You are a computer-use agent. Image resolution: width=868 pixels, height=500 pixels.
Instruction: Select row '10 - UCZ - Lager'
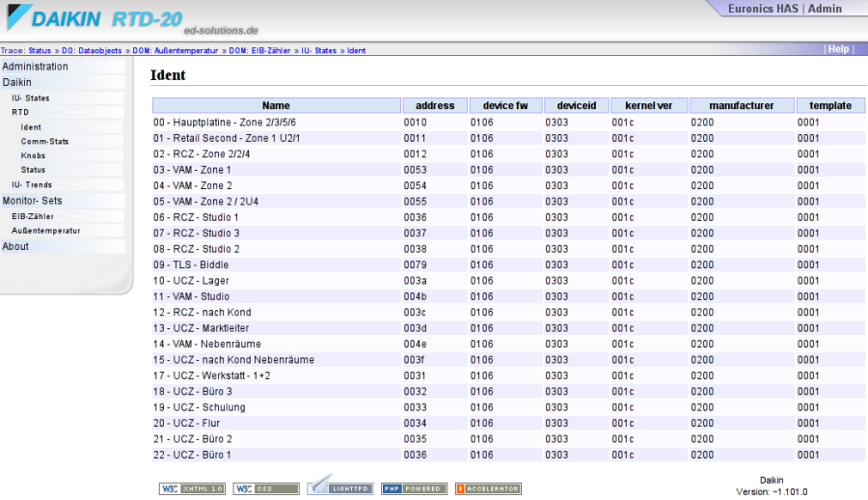click(x=508, y=281)
